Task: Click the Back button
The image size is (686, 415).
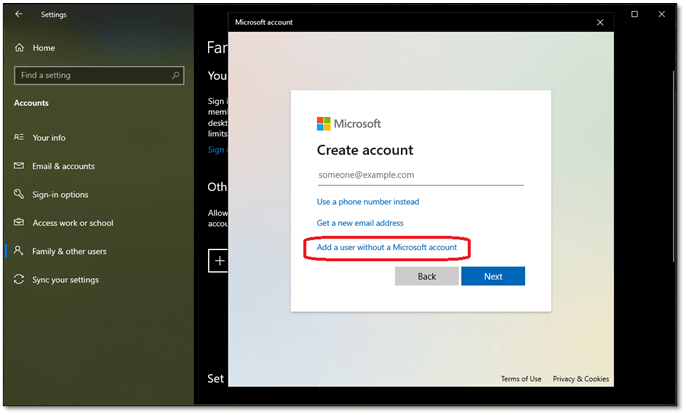Action: pyautogui.click(x=427, y=276)
